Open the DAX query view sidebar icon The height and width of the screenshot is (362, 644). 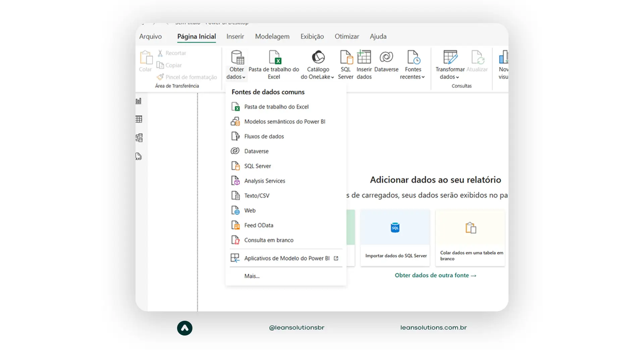click(139, 156)
